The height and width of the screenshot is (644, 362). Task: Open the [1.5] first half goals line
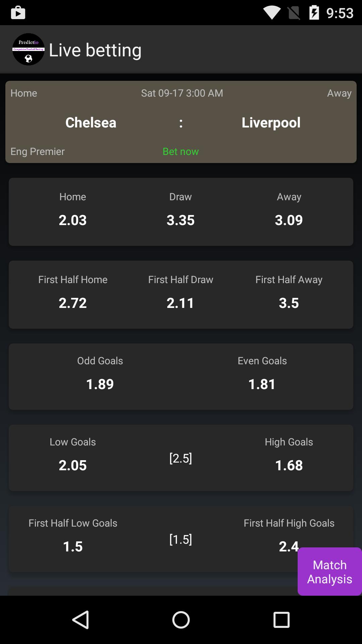[181, 539]
